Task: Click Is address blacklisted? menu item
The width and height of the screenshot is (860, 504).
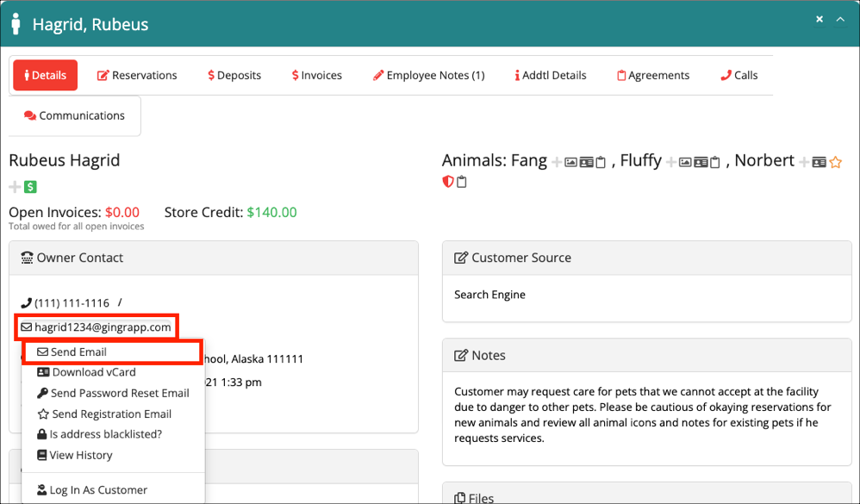Action: [x=113, y=434]
